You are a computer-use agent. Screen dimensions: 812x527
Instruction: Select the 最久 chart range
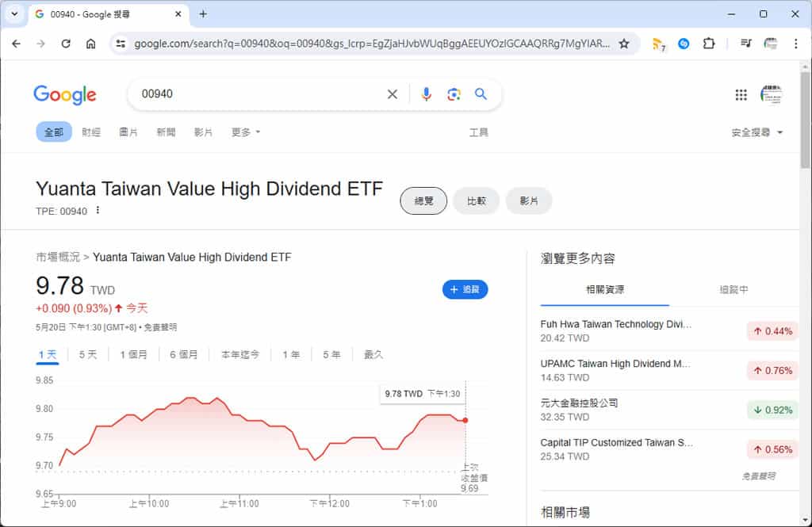(373, 354)
